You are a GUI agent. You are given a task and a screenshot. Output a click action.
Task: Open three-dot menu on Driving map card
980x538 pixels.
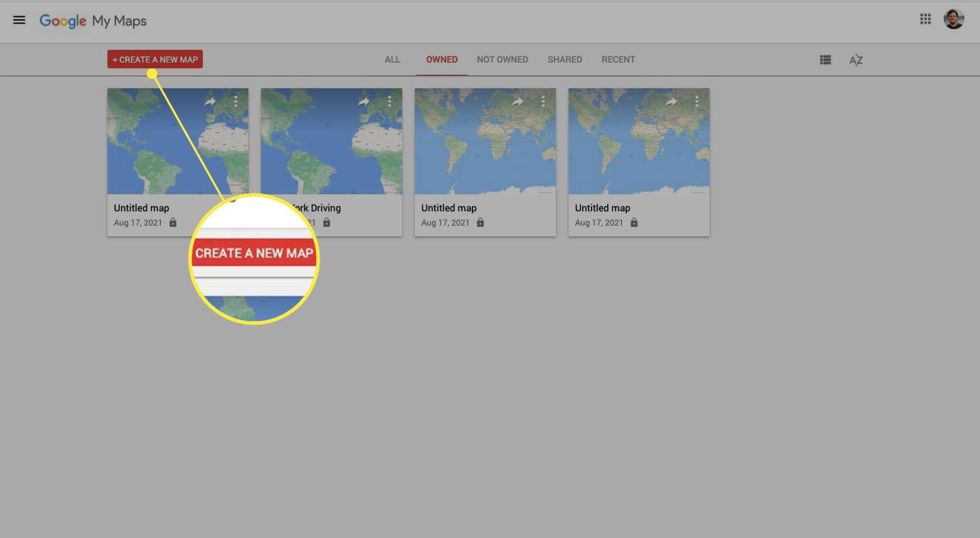pyautogui.click(x=389, y=102)
